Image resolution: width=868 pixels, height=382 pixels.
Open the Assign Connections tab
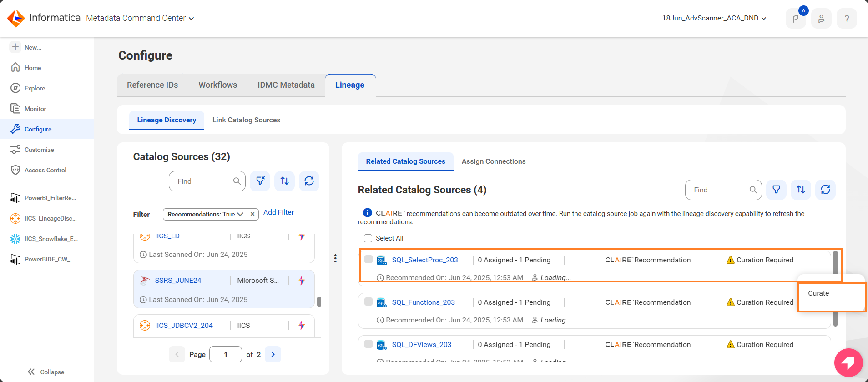tap(494, 161)
